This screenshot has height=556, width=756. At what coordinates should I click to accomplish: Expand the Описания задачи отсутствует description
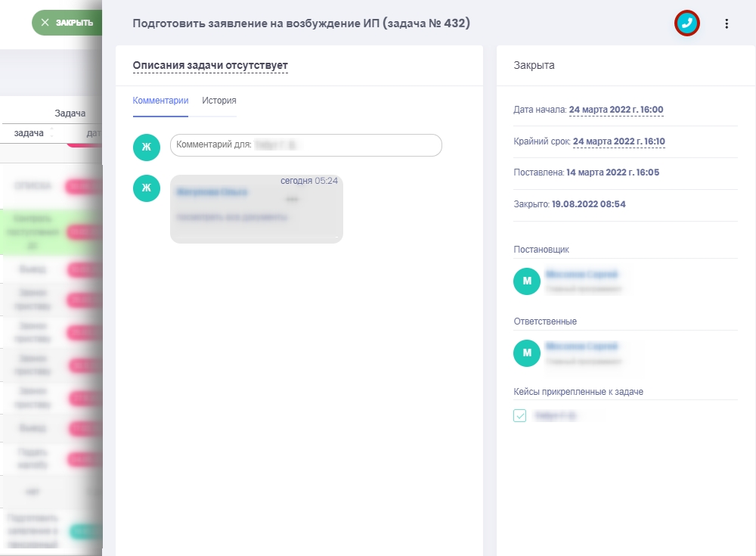click(x=210, y=66)
